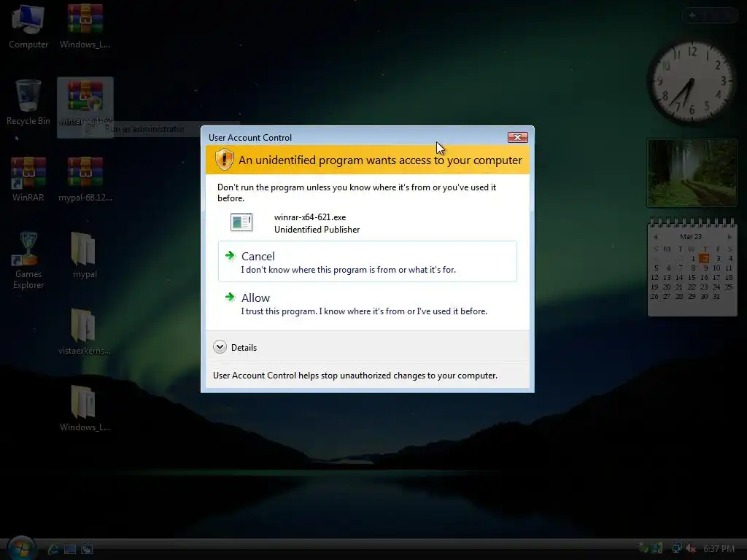Select the Computer desktop icon
This screenshot has width=747, height=560.
pyautogui.click(x=28, y=28)
